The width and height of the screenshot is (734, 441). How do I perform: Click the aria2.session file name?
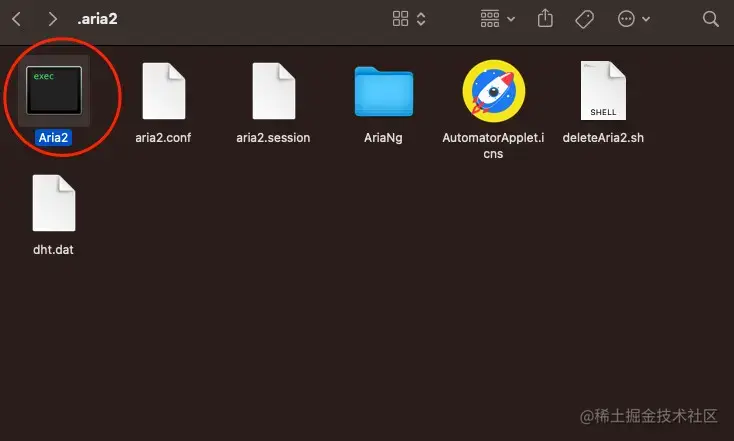(273, 138)
